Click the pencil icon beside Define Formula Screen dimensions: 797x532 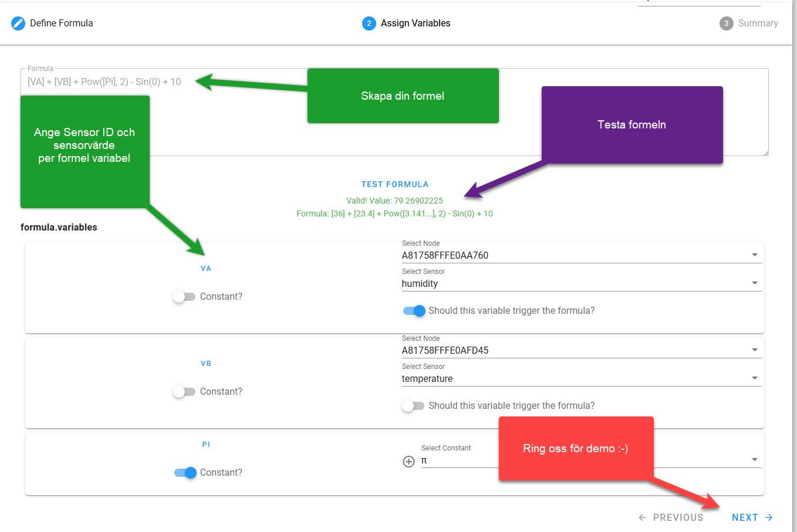point(18,23)
